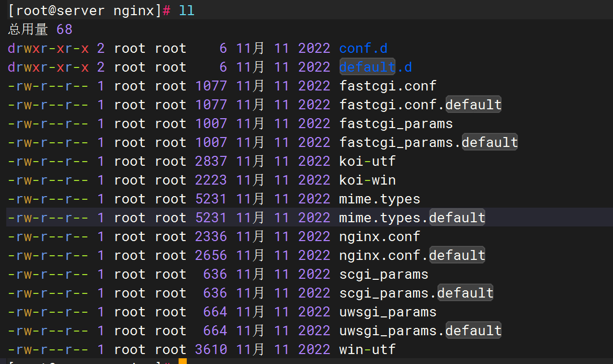613x364 pixels.
Task: Click size 2656 of nginx.conf.default
Action: 211,255
